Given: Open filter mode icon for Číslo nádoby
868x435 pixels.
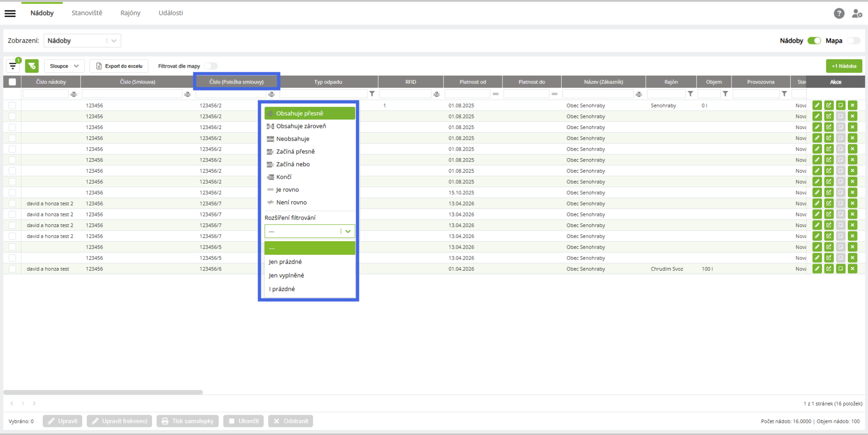Looking at the screenshot, I should (74, 94).
